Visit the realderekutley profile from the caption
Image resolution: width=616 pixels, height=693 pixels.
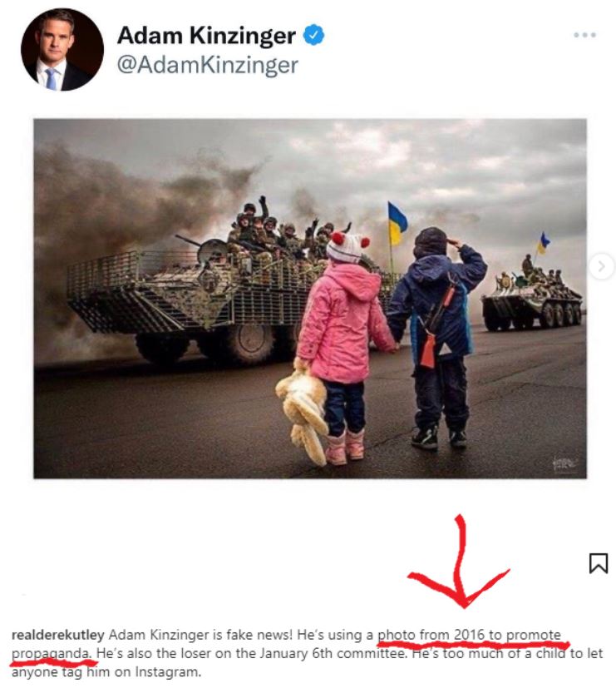[x=58, y=635]
